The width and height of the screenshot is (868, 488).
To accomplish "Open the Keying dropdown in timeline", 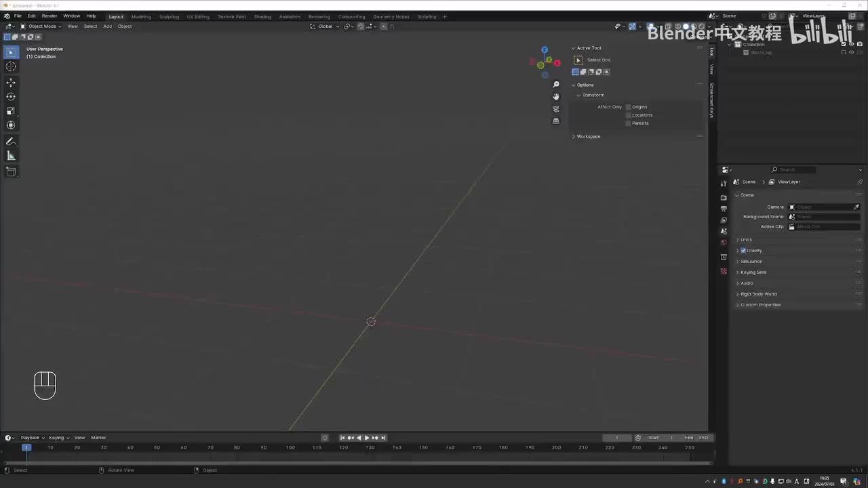I will coord(58,438).
